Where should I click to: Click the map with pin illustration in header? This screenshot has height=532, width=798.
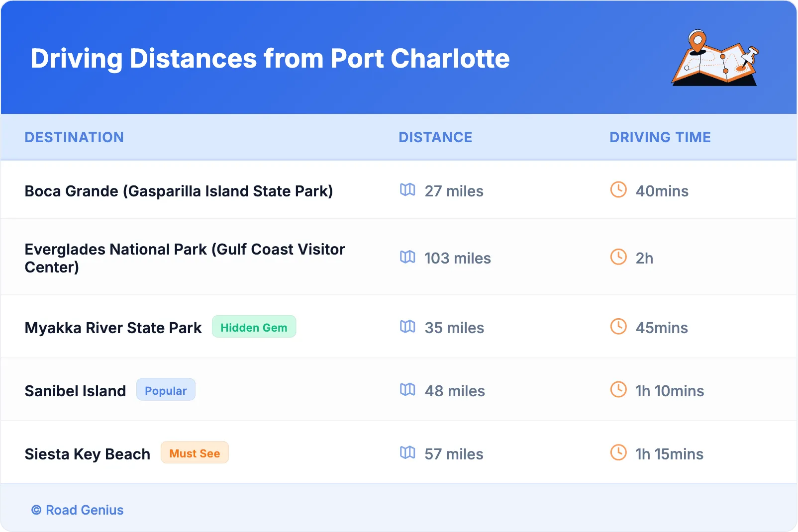point(715,58)
